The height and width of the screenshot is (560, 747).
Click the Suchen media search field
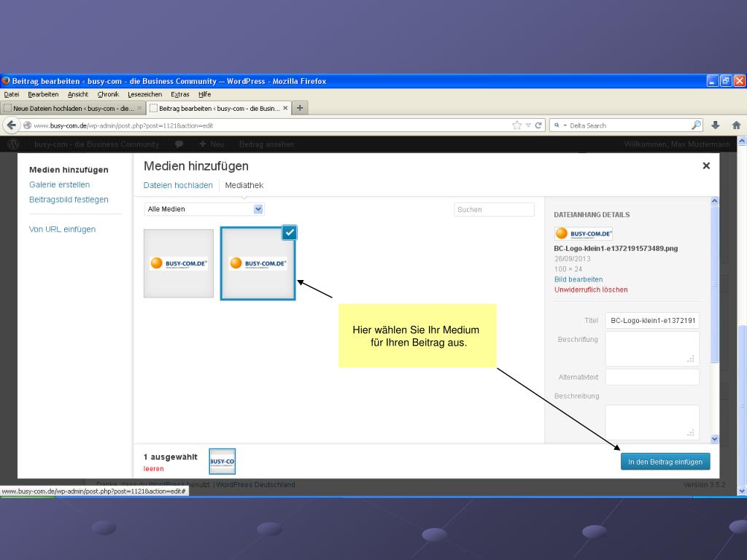coord(494,209)
